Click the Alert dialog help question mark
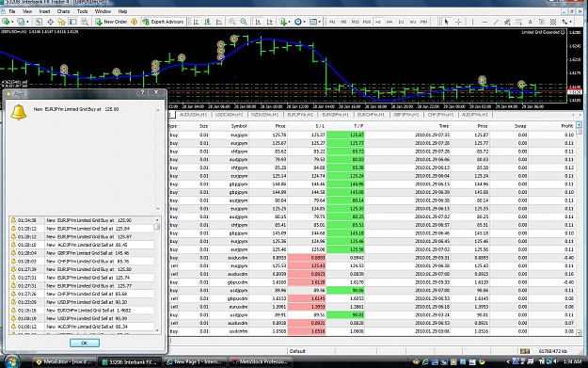 coord(142,92)
